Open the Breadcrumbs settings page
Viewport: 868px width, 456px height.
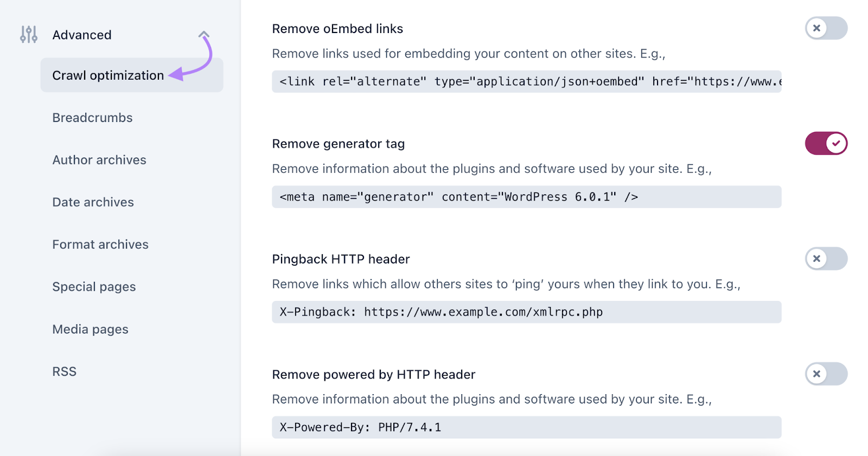pos(92,118)
